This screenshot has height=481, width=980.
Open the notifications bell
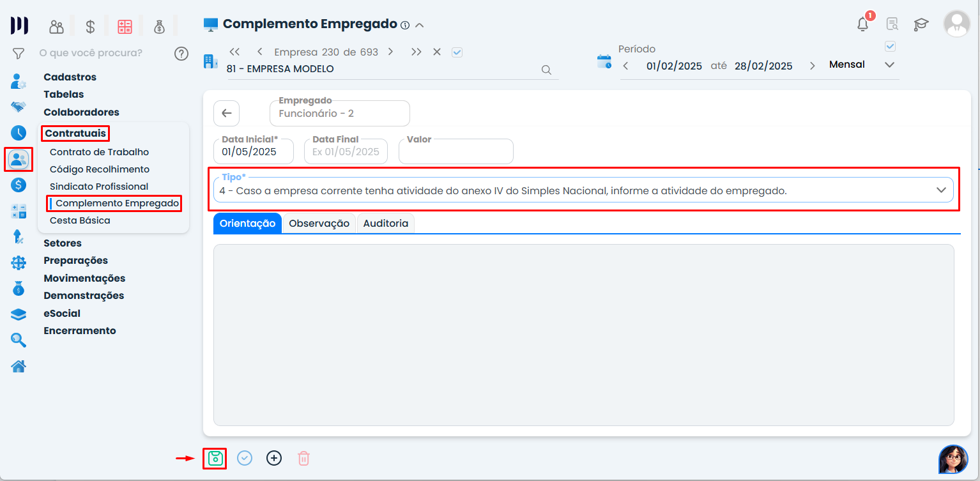[x=863, y=24]
